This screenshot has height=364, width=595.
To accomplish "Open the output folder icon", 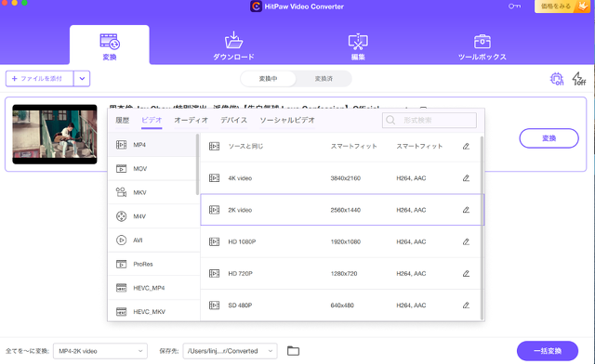I will 293,351.
